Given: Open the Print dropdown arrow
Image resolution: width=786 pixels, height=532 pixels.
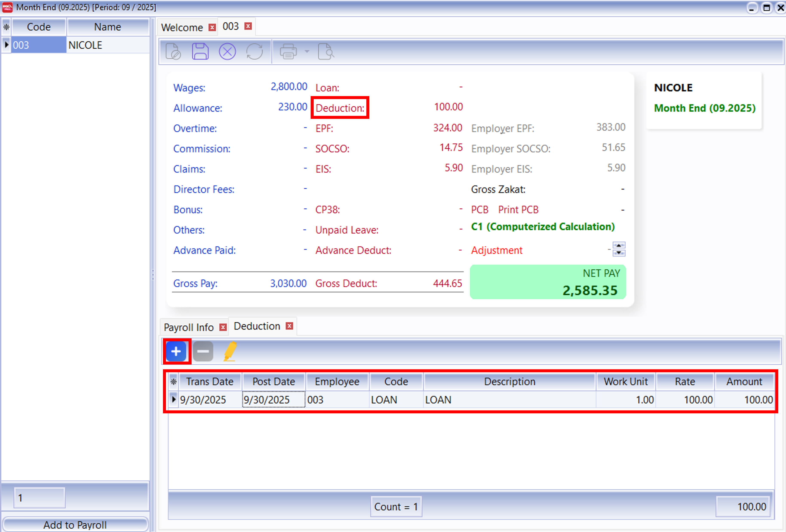Looking at the screenshot, I should pyautogui.click(x=307, y=52).
